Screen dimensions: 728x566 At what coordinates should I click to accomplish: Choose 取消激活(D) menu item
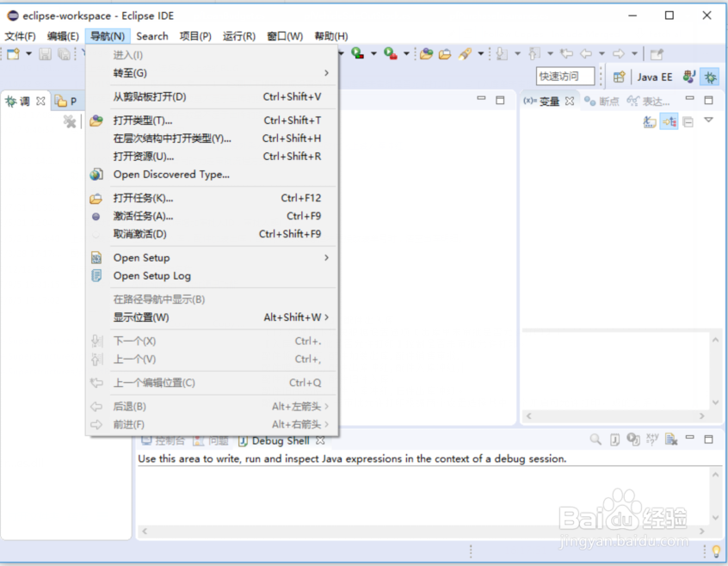point(211,234)
